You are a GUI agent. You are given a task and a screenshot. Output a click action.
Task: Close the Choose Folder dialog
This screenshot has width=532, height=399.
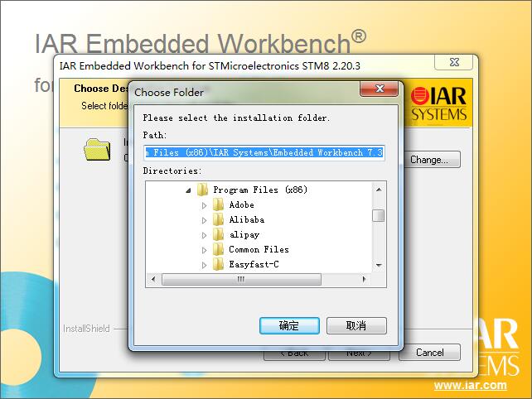coord(379,89)
